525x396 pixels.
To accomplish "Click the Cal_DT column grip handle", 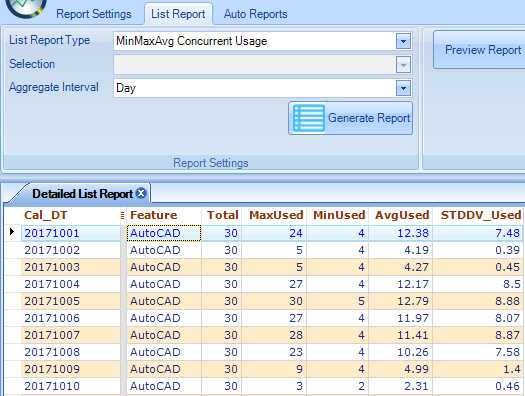I will pyautogui.click(x=122, y=216).
